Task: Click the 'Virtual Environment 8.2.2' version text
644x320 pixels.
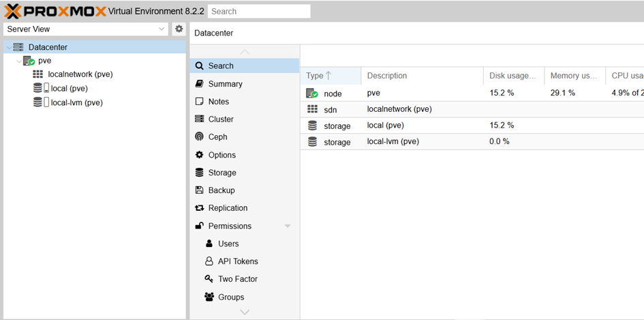Action: click(x=156, y=12)
